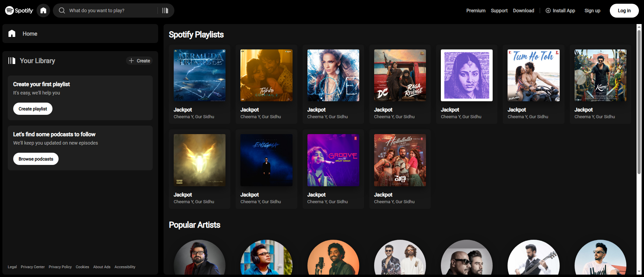Click the Your Library heading
The image size is (644, 277).
click(37, 61)
